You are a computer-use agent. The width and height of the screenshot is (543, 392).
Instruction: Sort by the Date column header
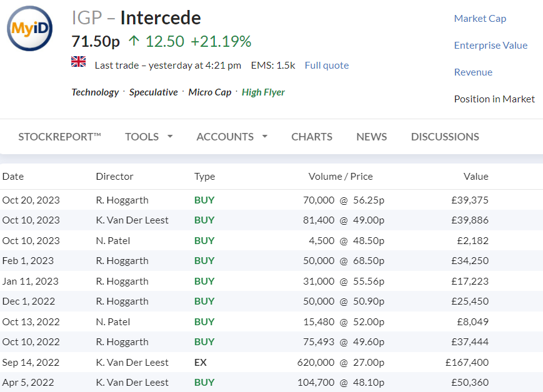click(x=13, y=177)
